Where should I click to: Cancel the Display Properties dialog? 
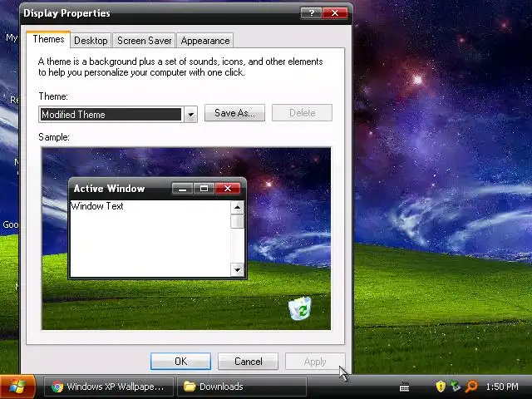pos(248,361)
